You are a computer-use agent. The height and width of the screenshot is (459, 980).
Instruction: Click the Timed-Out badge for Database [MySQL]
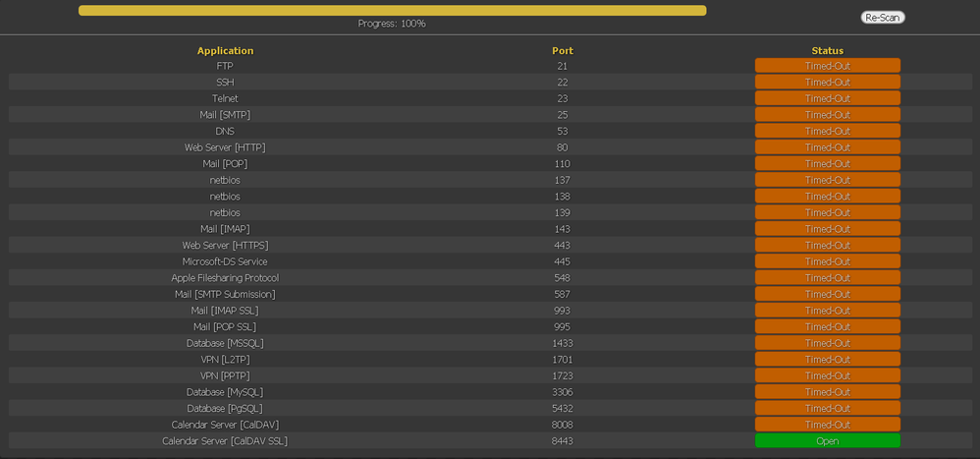(x=828, y=392)
